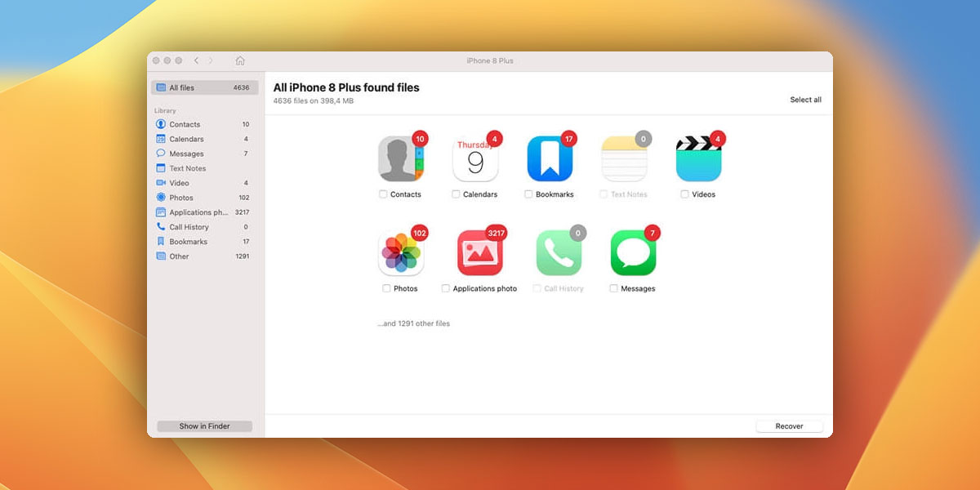Click the large Photos flower icon
Viewport: 980px width, 490px height.
[x=401, y=252]
